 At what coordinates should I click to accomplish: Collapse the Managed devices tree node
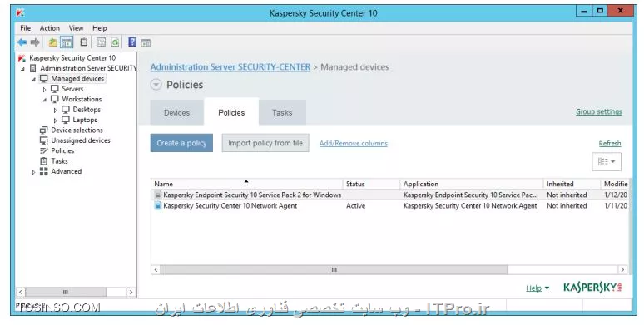coord(33,79)
